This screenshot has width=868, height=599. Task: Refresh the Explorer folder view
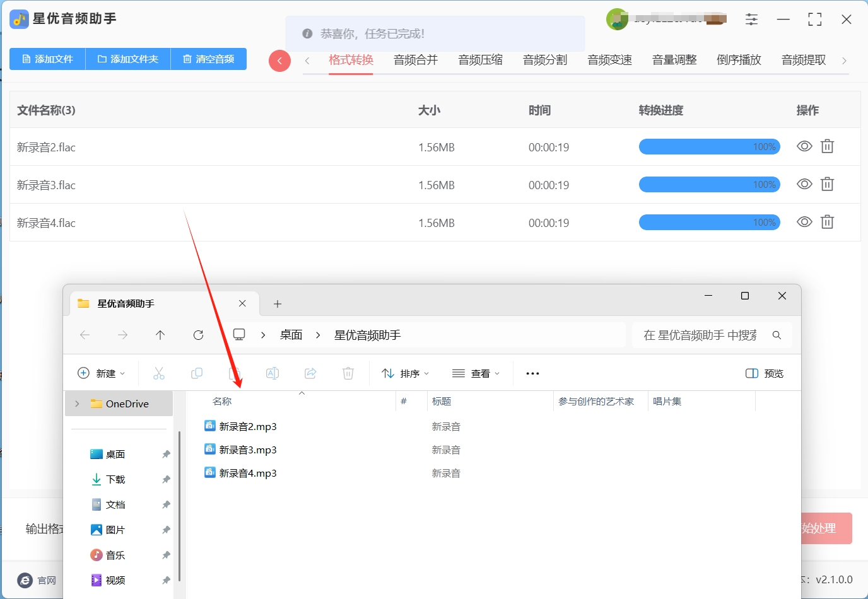pyautogui.click(x=198, y=335)
